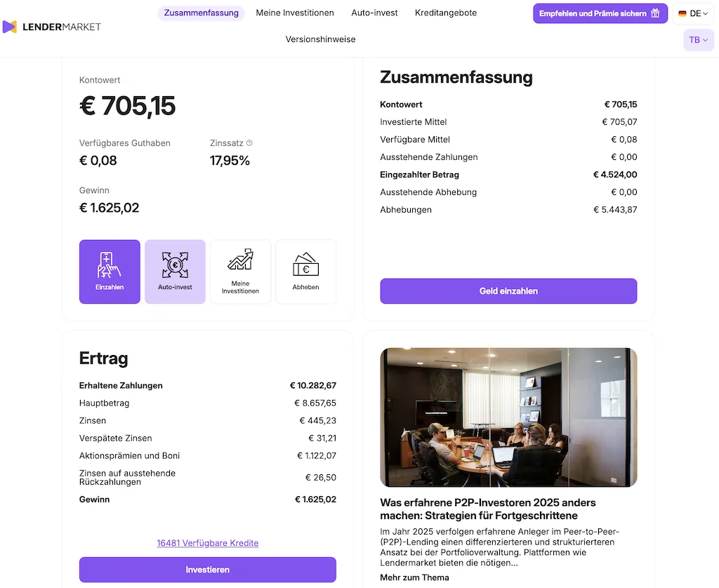719x588 pixels.
Task: Open Versionshinweise in the navigation
Action: coord(320,39)
